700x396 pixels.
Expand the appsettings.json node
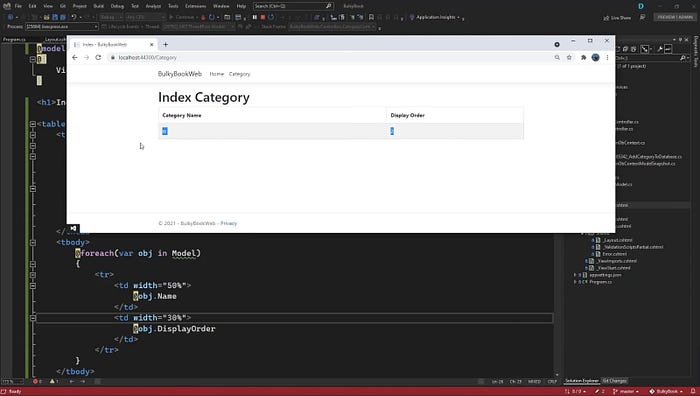coord(576,275)
